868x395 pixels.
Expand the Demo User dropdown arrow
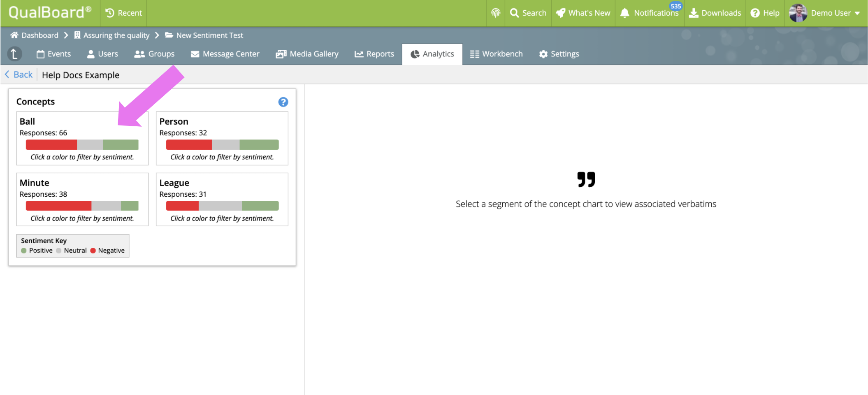click(858, 13)
